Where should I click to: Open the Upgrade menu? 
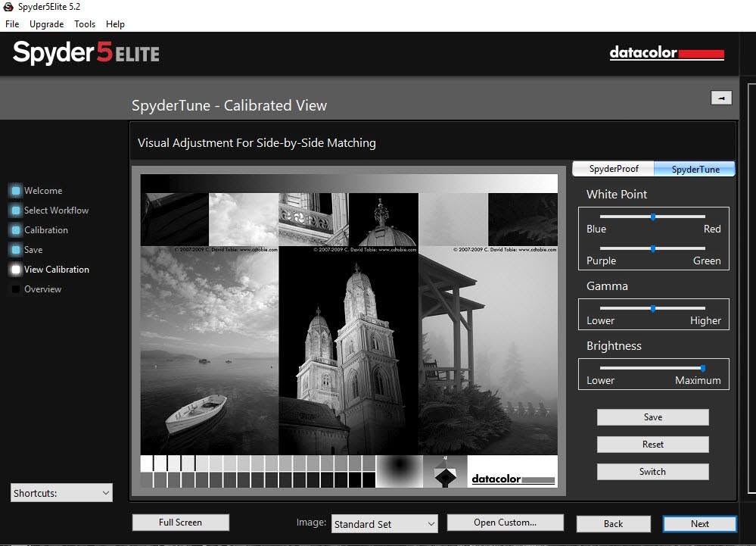point(46,24)
